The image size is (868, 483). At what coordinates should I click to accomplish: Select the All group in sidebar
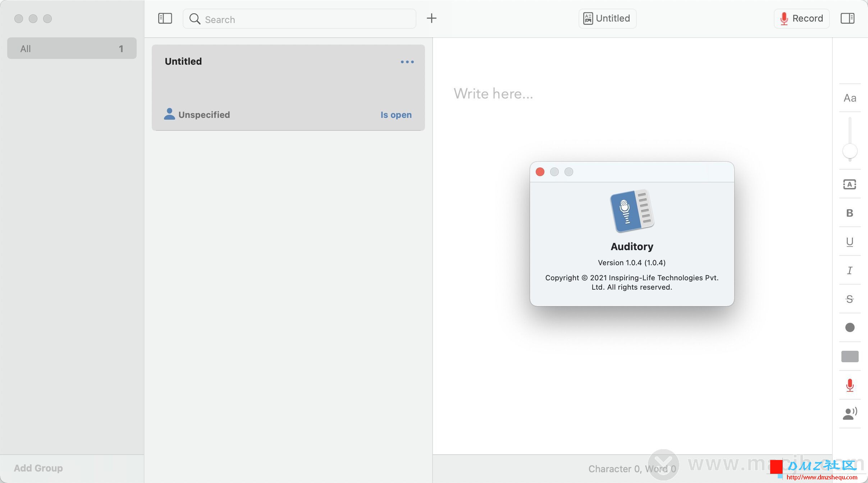tap(72, 48)
